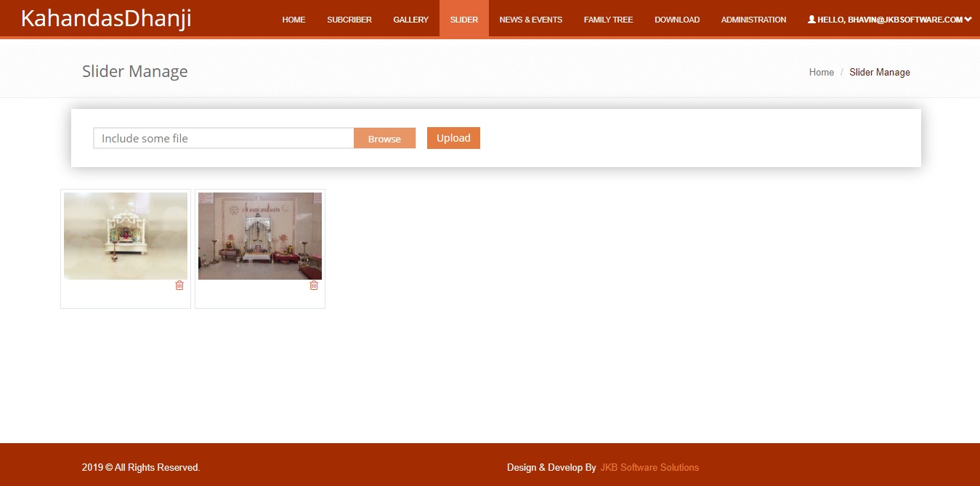The width and height of the screenshot is (980, 486).
Task: Go to the Subcriber menu
Action: pos(349,20)
